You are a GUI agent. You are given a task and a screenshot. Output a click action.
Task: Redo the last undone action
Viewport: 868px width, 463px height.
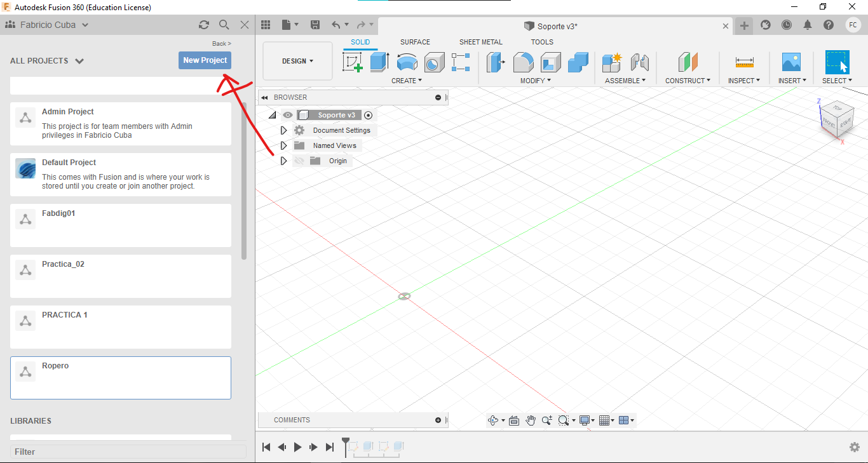[x=361, y=25]
